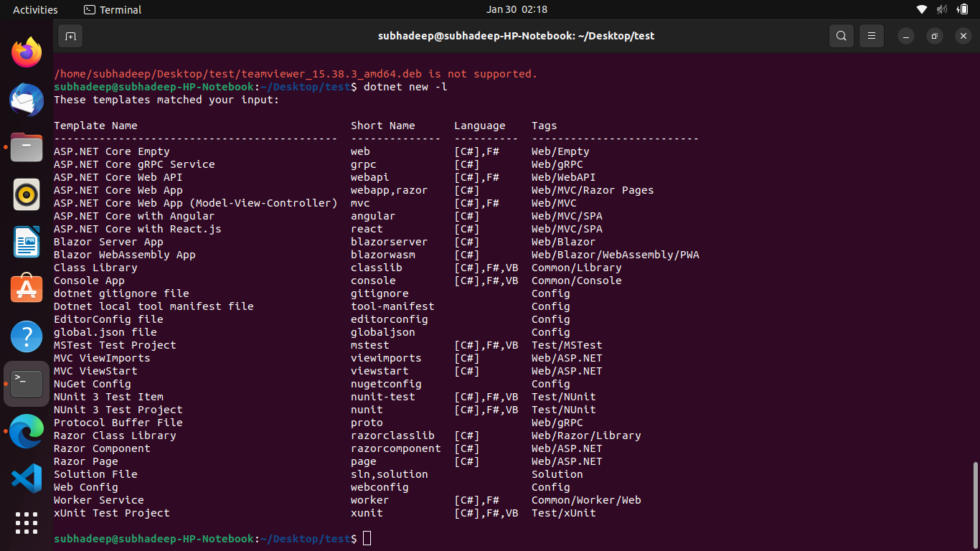Click the 'Common/Worker/Web' tag text

[x=586, y=500]
